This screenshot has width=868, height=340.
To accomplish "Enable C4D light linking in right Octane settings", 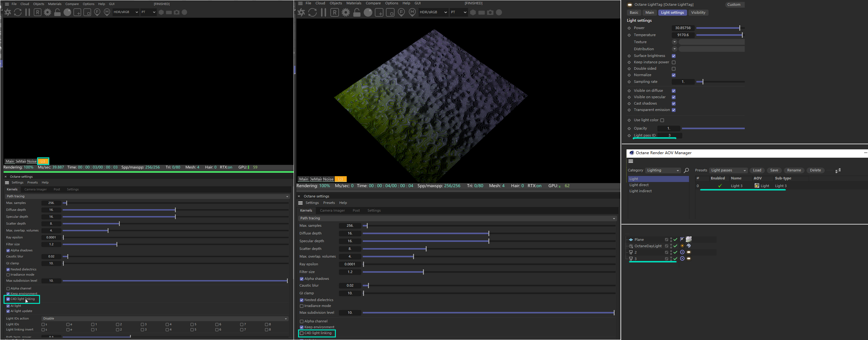I will point(302,333).
